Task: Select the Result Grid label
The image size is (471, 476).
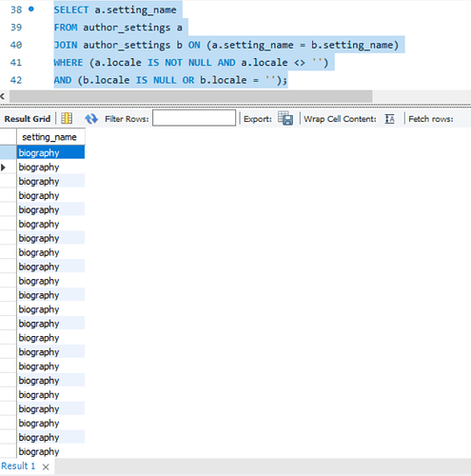Action: [x=28, y=119]
